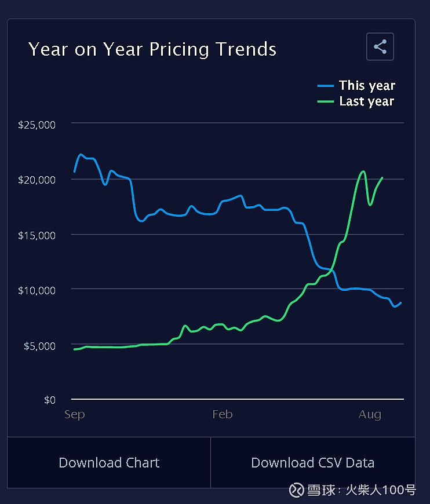The height and width of the screenshot is (504, 430).
Task: Select the Aug x-axis label
Action: [x=370, y=414]
